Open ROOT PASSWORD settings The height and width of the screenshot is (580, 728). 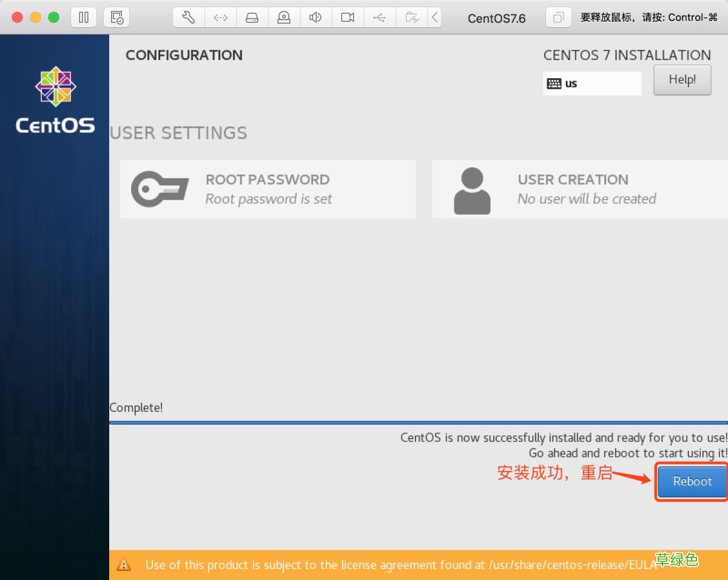(268, 189)
